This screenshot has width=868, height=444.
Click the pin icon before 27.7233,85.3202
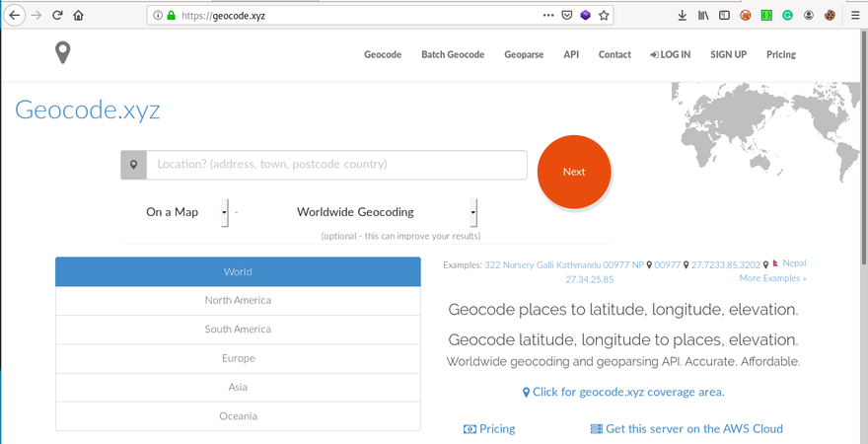pyautogui.click(x=686, y=265)
